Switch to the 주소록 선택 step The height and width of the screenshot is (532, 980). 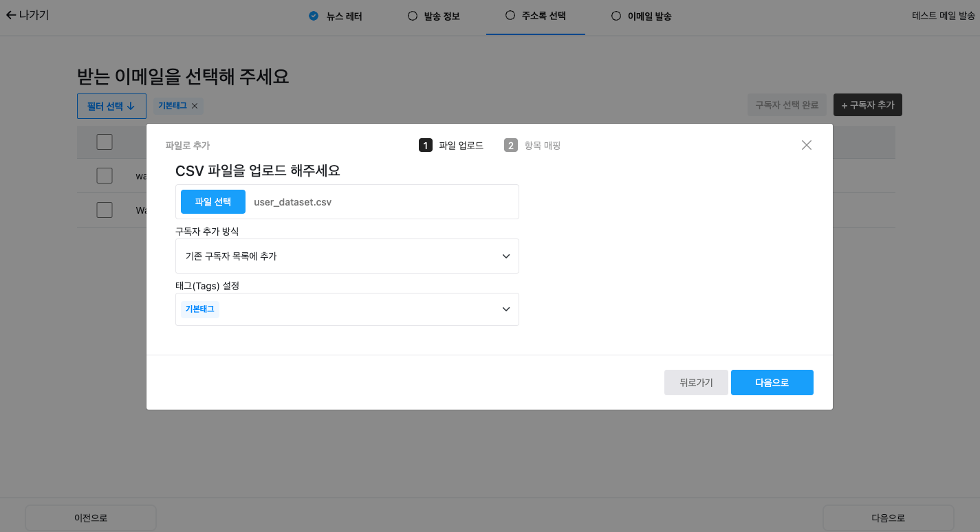pyautogui.click(x=536, y=15)
